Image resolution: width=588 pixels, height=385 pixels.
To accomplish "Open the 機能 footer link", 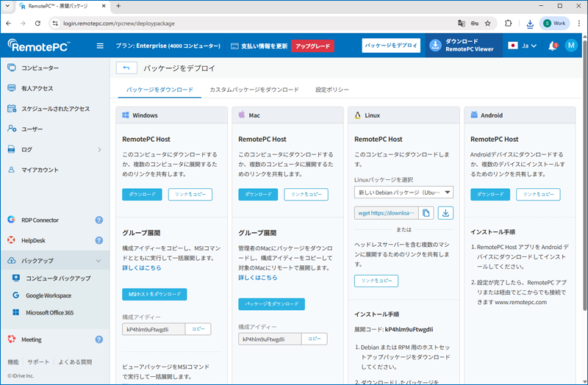I will pyautogui.click(x=13, y=361).
